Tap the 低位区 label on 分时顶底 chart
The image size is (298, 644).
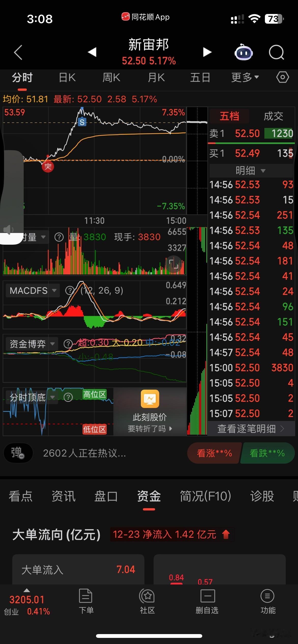click(94, 429)
